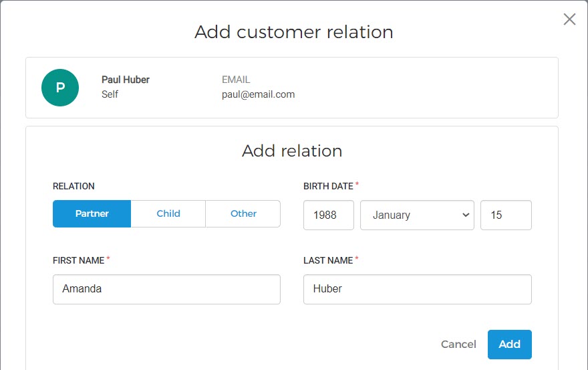The width and height of the screenshot is (588, 370).
Task: Click the Add relation section heading
Action: tap(292, 151)
